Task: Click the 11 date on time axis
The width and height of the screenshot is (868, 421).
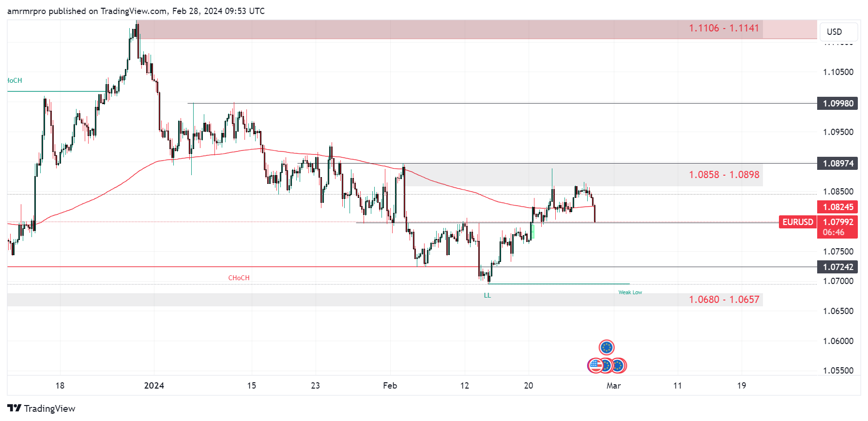Action: pos(678,386)
